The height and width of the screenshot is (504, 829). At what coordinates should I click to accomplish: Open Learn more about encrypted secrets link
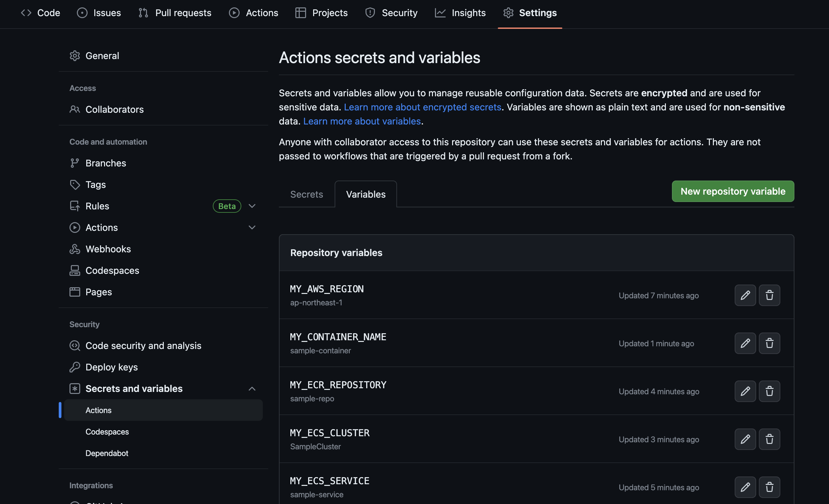(423, 107)
